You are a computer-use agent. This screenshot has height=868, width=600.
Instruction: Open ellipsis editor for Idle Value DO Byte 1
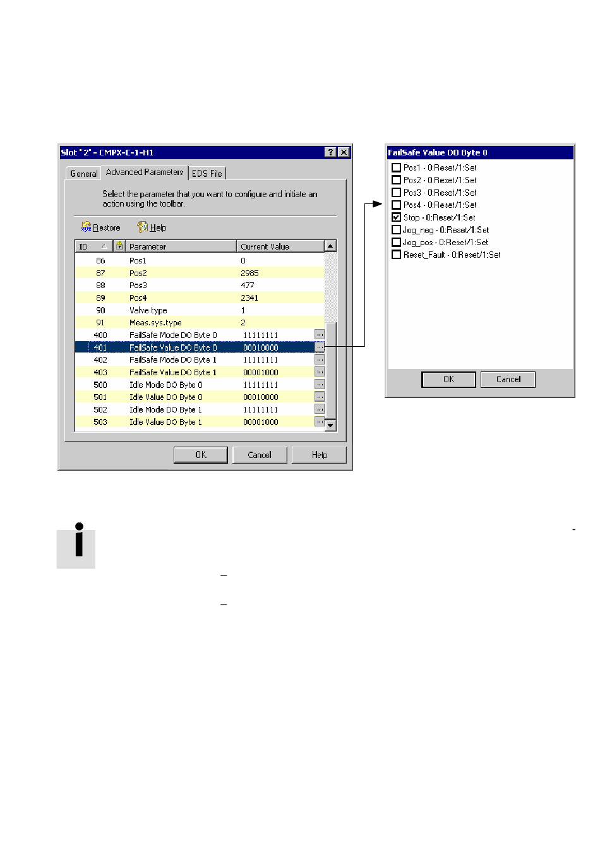click(320, 421)
